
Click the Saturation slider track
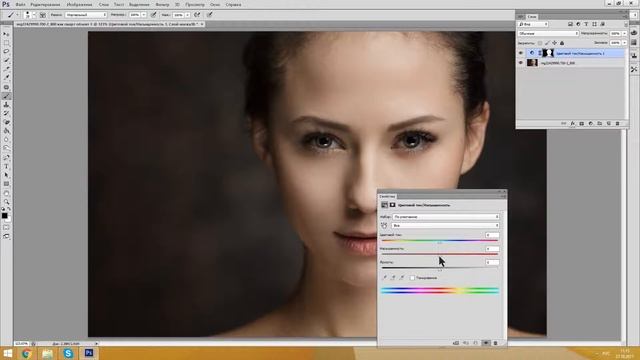coord(440,254)
